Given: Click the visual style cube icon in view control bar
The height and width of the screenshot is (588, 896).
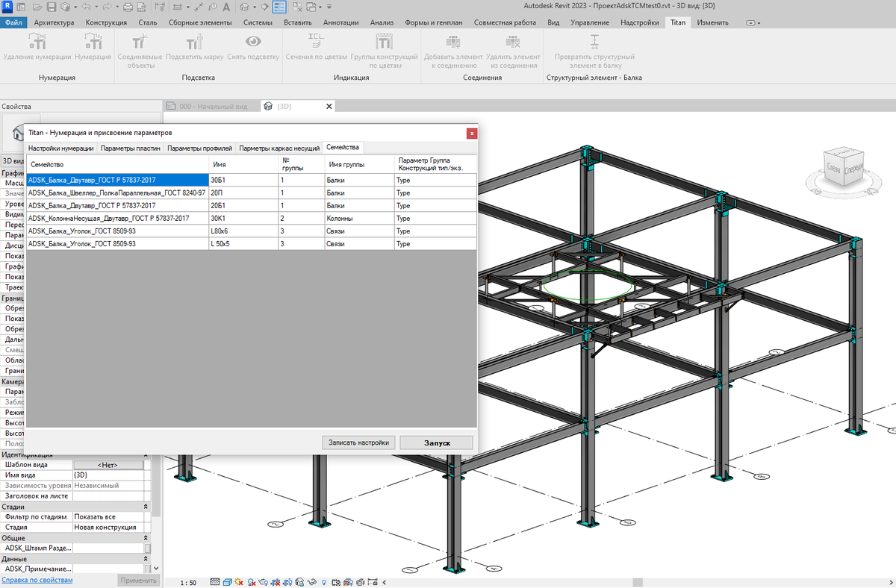Looking at the screenshot, I should 227,582.
